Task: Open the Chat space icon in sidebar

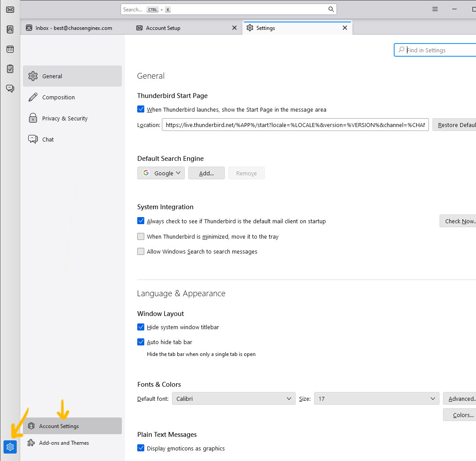Action: [x=10, y=88]
